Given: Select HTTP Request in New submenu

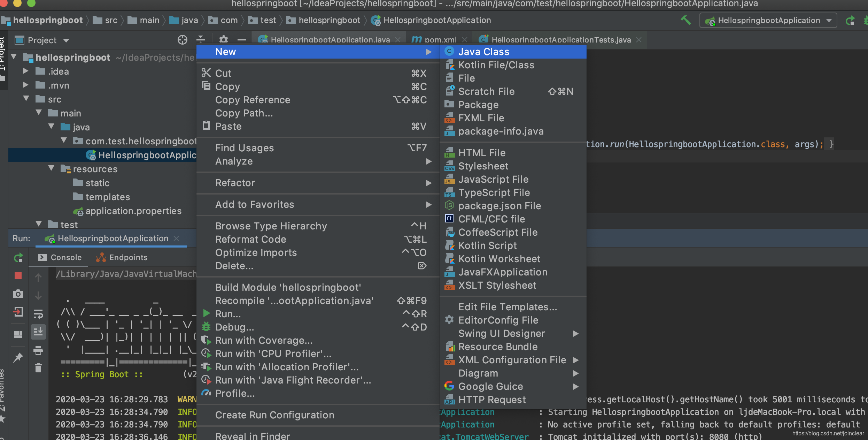Looking at the screenshot, I should (x=513, y=400).
